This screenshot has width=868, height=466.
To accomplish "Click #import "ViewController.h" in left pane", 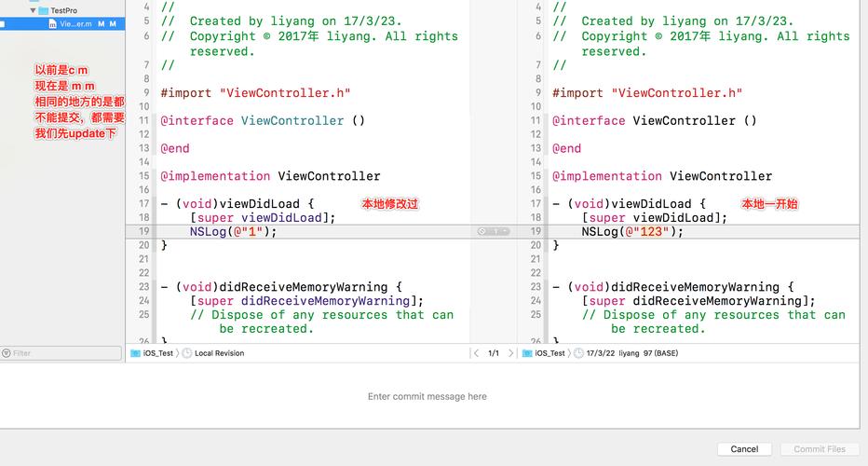I will click(255, 93).
